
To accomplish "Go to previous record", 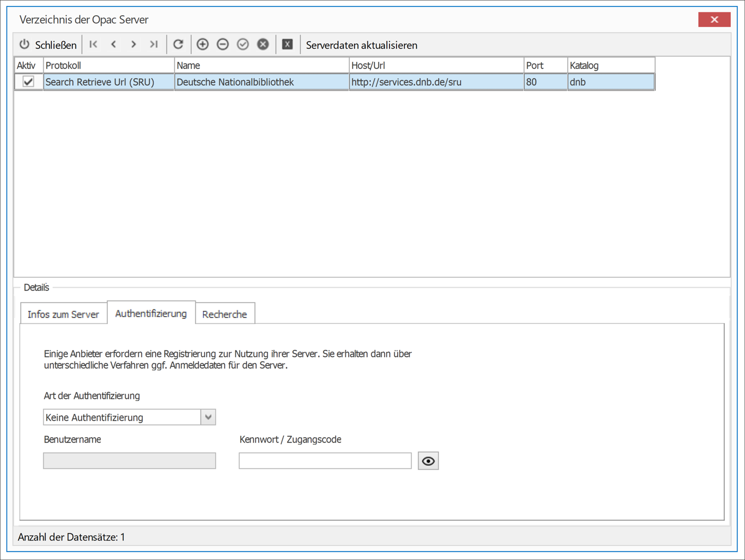I will point(114,45).
